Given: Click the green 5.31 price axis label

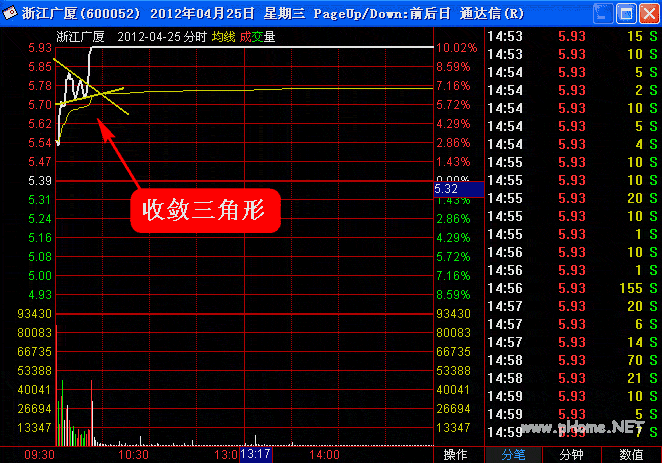Looking at the screenshot, I should coord(40,200).
